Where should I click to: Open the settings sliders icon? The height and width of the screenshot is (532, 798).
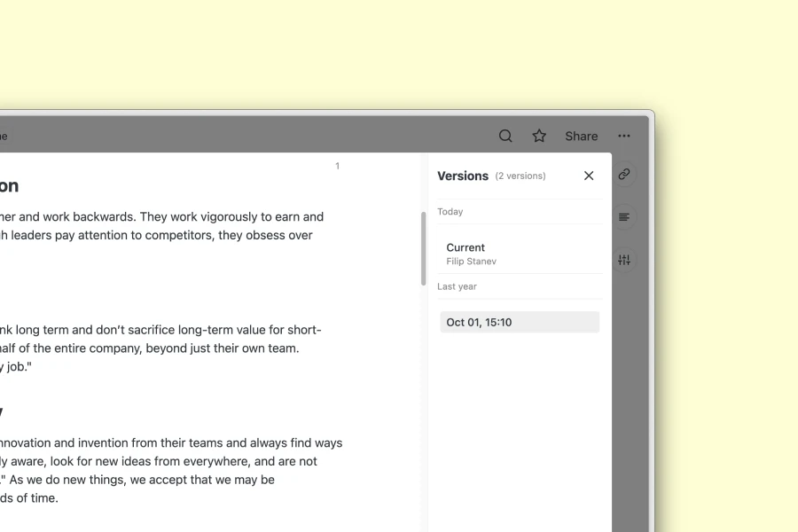click(x=624, y=260)
